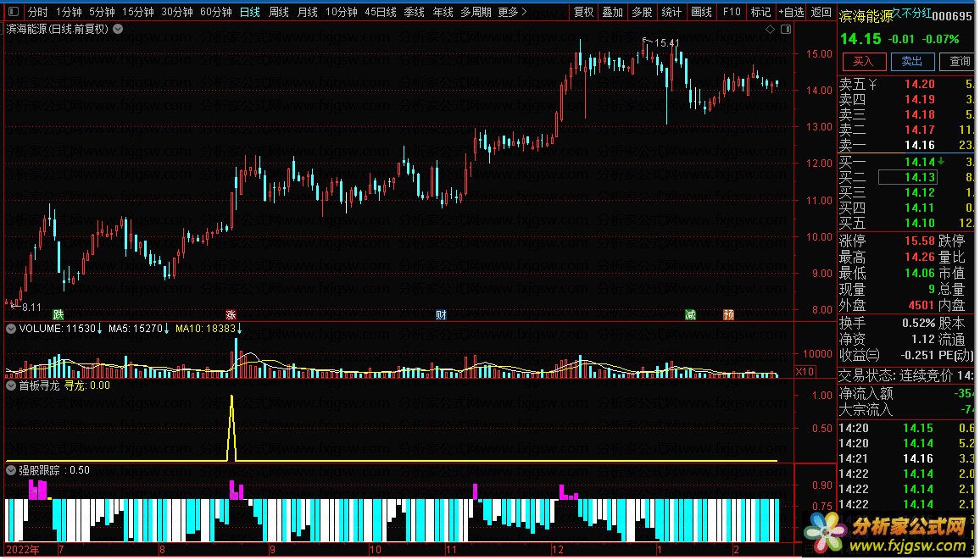This screenshot has height=560, width=980.
Task: Select the 年线 yearly period tab
Action: pyautogui.click(x=443, y=12)
